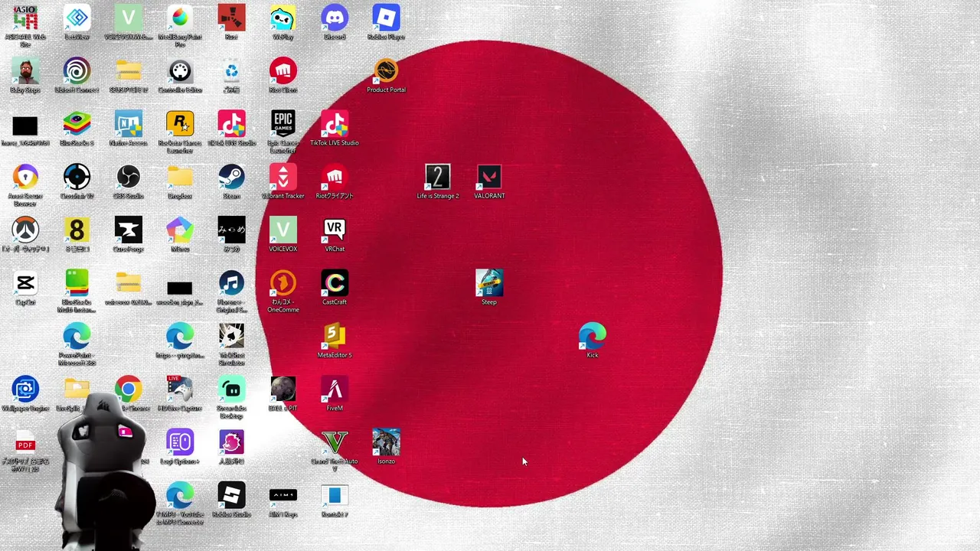980x551 pixels.
Task: Open the Recycle Bin icon
Action: click(x=231, y=71)
